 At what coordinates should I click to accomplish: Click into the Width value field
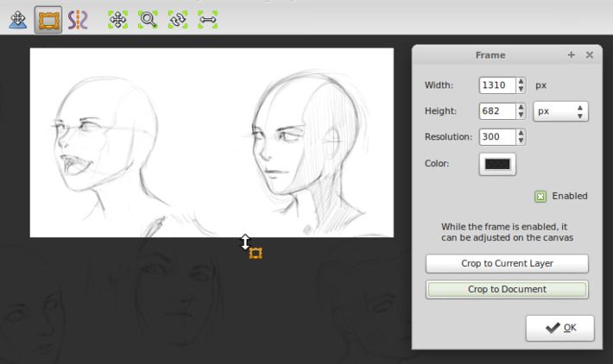click(496, 85)
